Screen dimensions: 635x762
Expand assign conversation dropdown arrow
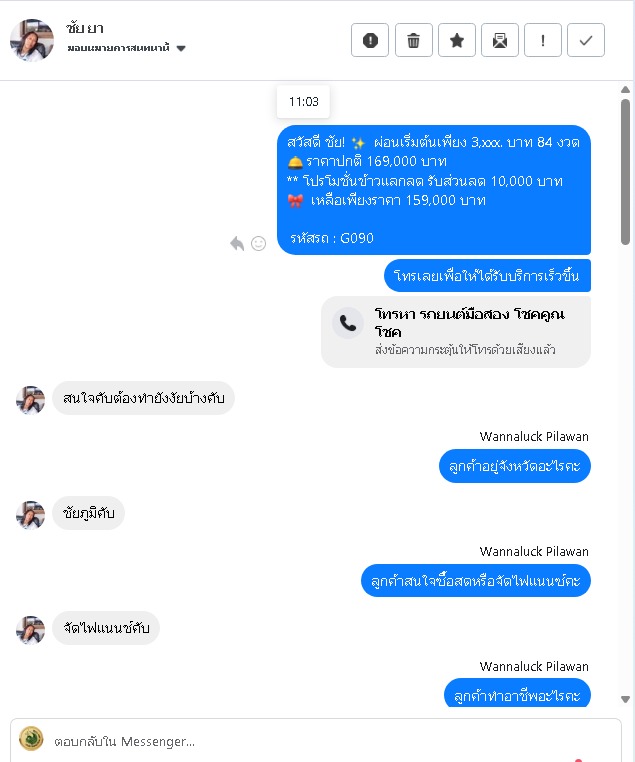pyautogui.click(x=181, y=48)
